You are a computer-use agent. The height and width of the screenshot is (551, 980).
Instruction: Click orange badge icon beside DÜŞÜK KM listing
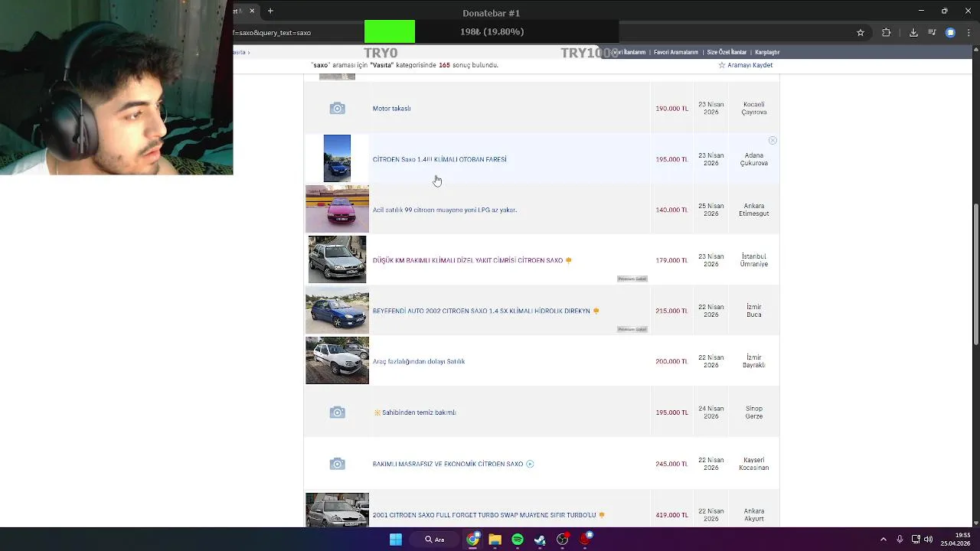coord(569,260)
